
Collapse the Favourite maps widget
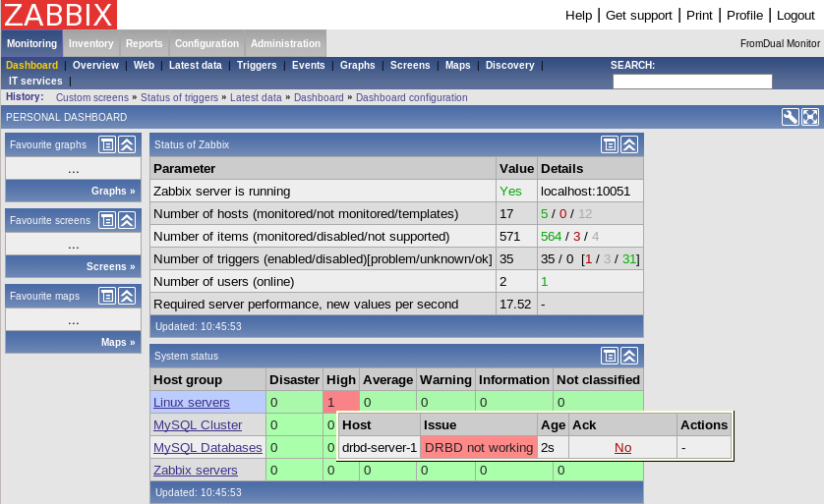pyautogui.click(x=127, y=296)
